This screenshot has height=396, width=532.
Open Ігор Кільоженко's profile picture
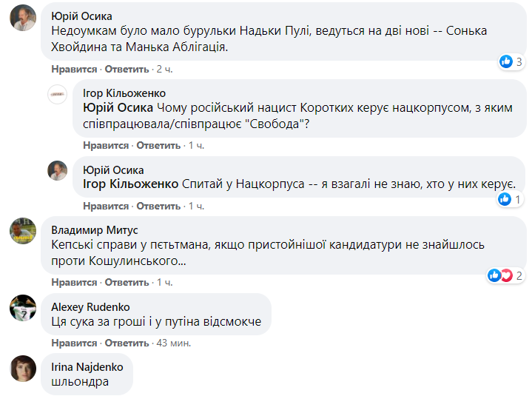(58, 94)
